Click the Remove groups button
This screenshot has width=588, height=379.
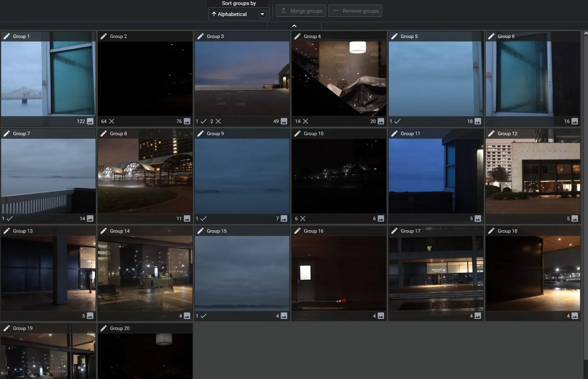click(x=355, y=11)
